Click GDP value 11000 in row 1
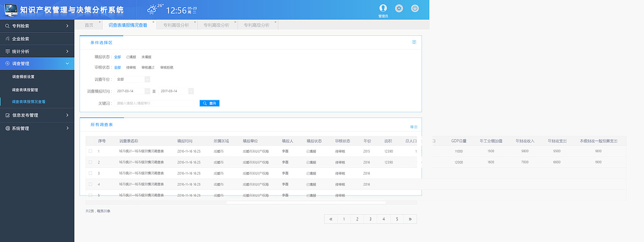644x242 pixels. (x=458, y=151)
